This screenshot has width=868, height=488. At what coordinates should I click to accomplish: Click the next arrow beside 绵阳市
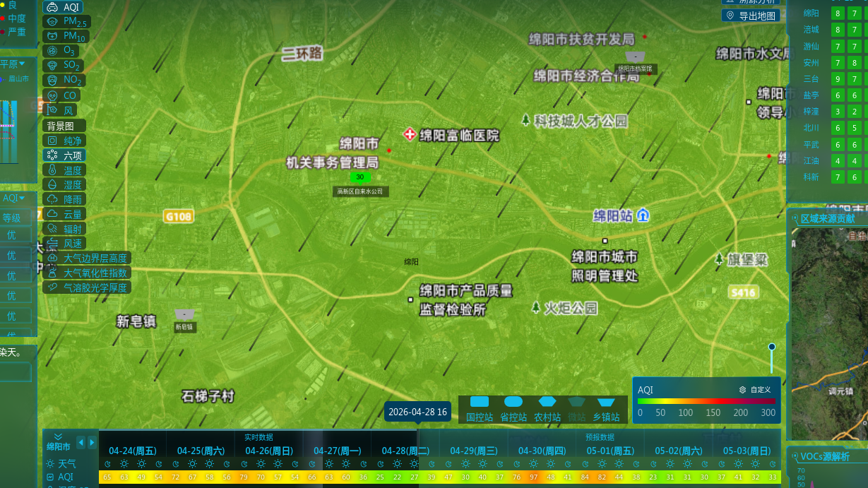point(92,443)
